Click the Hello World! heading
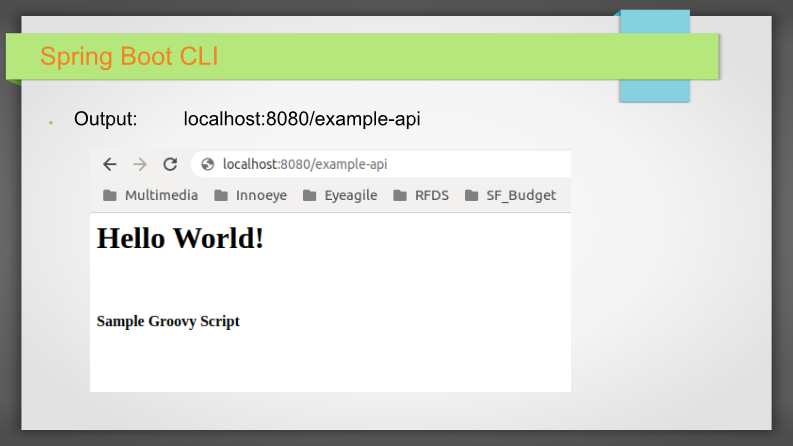 pos(180,238)
